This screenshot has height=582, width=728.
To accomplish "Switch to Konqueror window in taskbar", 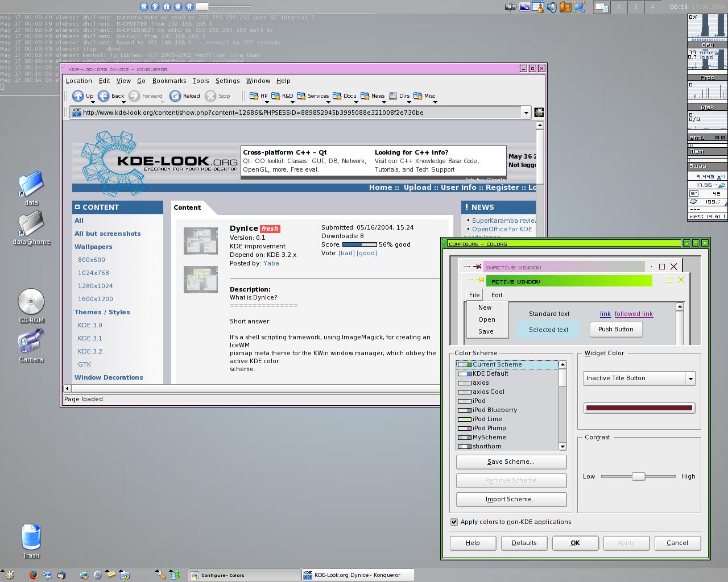I will click(358, 575).
